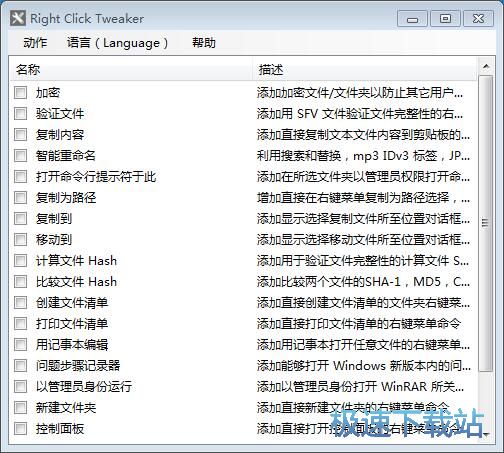Toggle the 计算文件 Hash checkbox

20,261
